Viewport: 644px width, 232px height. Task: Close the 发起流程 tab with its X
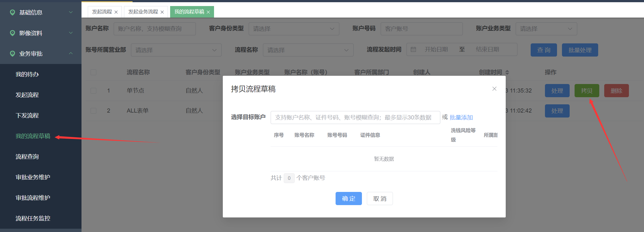[116, 12]
